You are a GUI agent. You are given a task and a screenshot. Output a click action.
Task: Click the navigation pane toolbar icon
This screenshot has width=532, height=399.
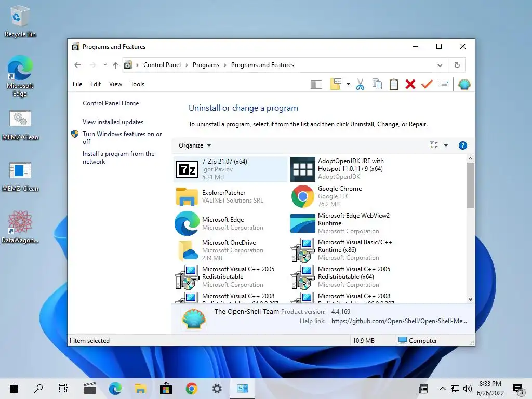pyautogui.click(x=316, y=84)
